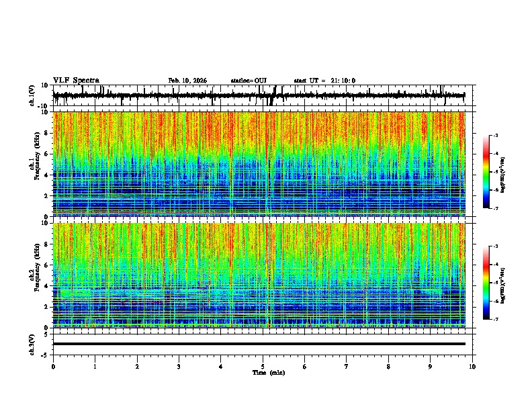
Task: Click time axis tick label "9"
Action: click(430, 367)
